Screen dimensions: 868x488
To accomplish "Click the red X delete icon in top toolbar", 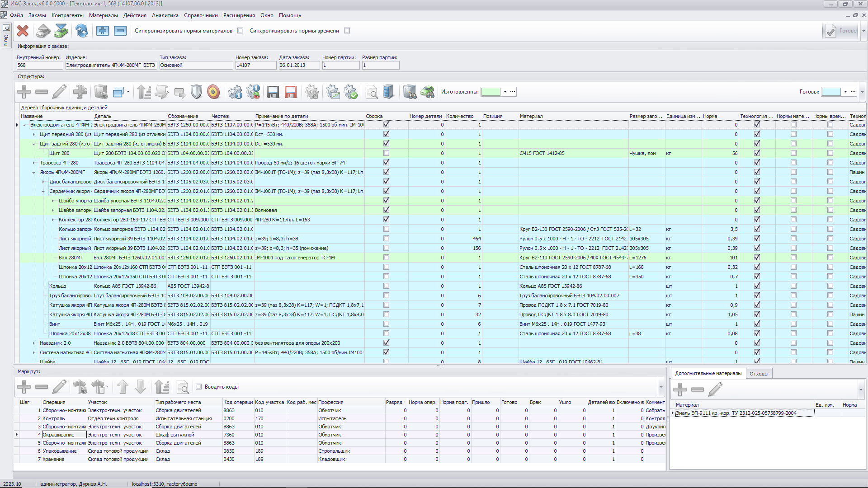I will tap(23, 31).
